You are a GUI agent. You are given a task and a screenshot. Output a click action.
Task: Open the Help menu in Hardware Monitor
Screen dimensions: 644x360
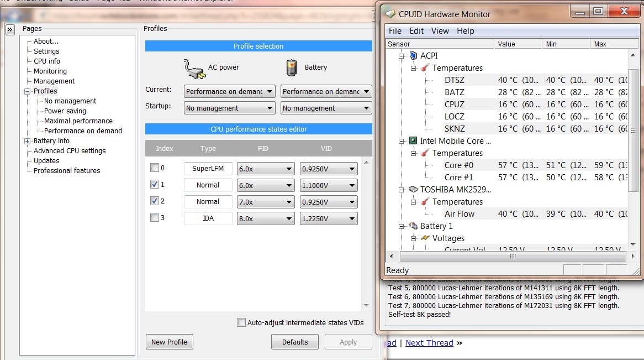point(466,31)
